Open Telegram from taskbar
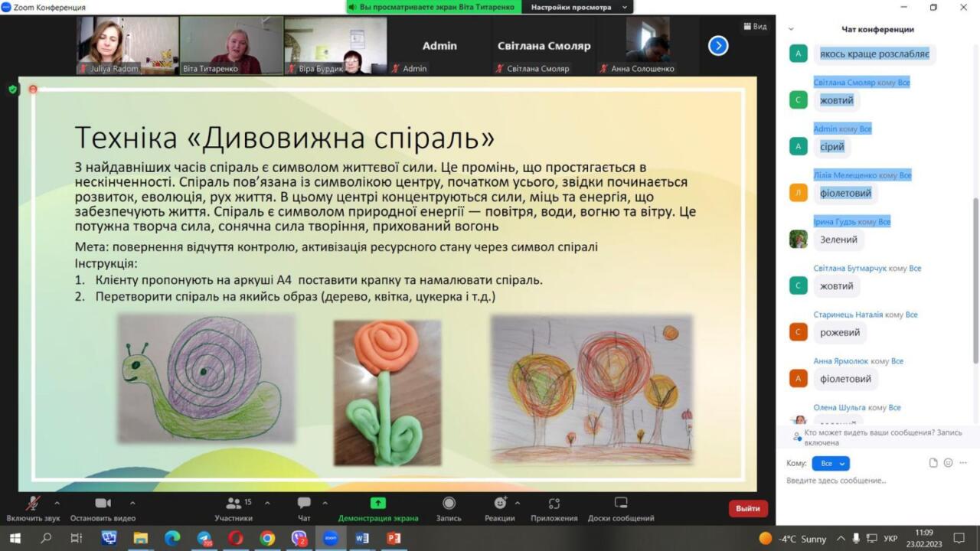This screenshot has width=980, height=551. [204, 538]
